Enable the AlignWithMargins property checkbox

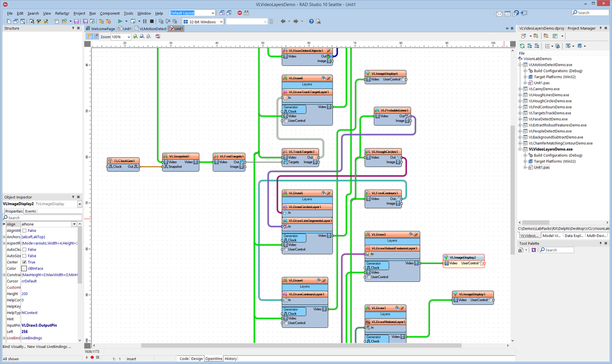pyautogui.click(x=24, y=230)
